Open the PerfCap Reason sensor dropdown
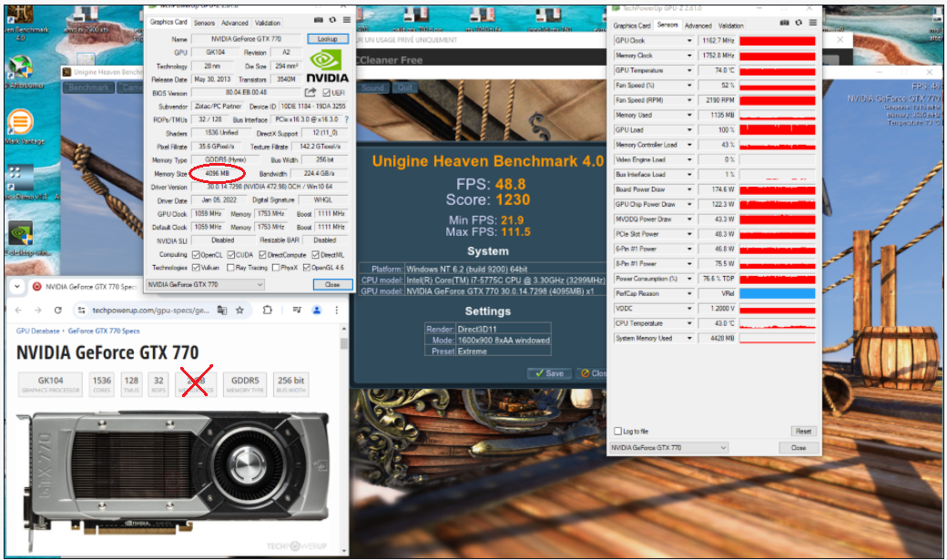 (x=689, y=293)
